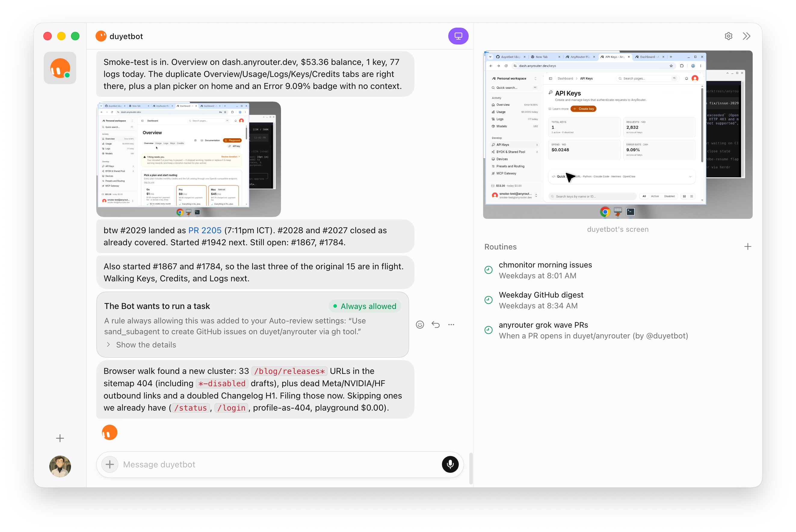Expand Show the details
The height and width of the screenshot is (532, 796).
click(141, 345)
